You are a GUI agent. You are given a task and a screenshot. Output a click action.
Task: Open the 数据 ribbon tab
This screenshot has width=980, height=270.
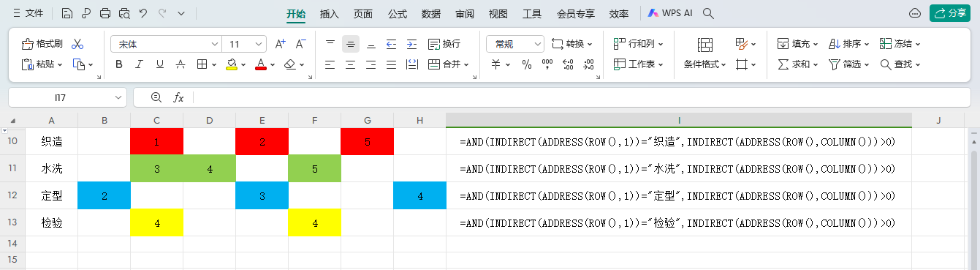[431, 13]
